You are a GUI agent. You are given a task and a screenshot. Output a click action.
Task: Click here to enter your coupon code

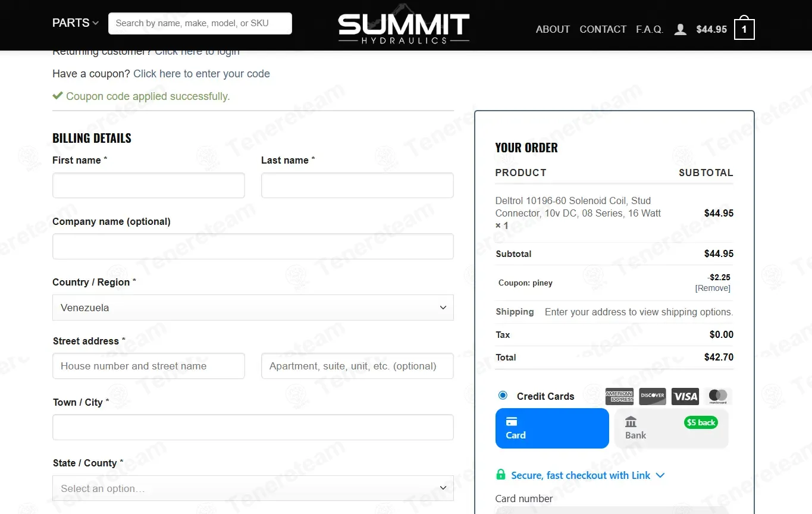pos(201,74)
